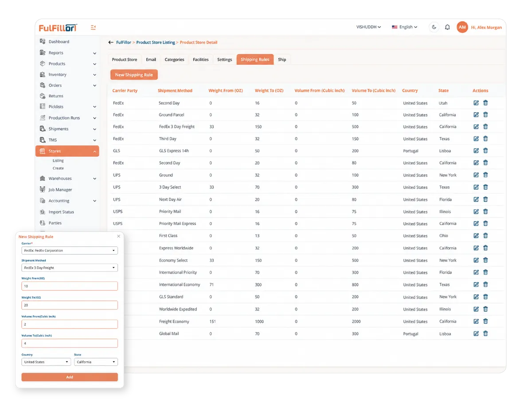Edit the FedEx 3 Day Freight rule
The image size is (532, 399).
tap(476, 127)
